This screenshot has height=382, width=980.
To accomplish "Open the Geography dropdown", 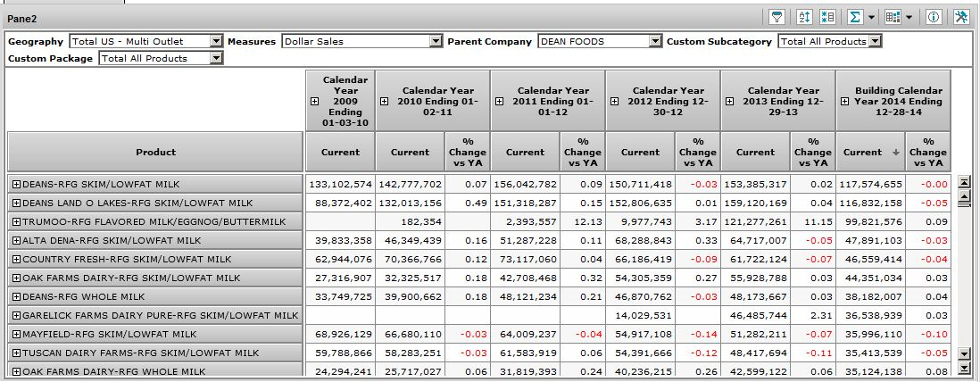I will [x=216, y=41].
